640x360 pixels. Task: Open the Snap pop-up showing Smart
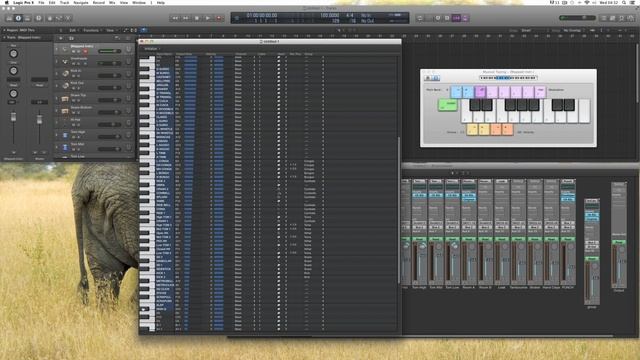(527, 30)
